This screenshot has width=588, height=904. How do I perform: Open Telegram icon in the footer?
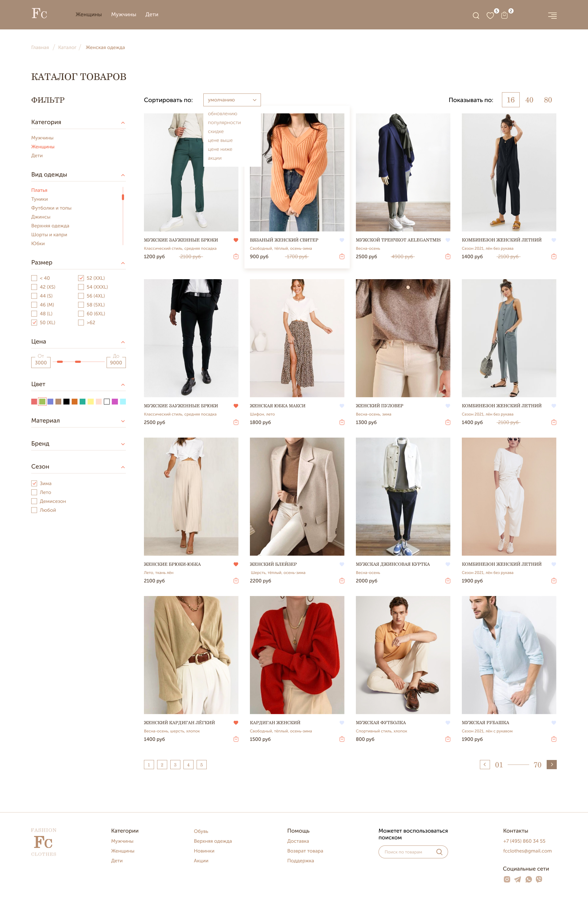[x=518, y=879]
